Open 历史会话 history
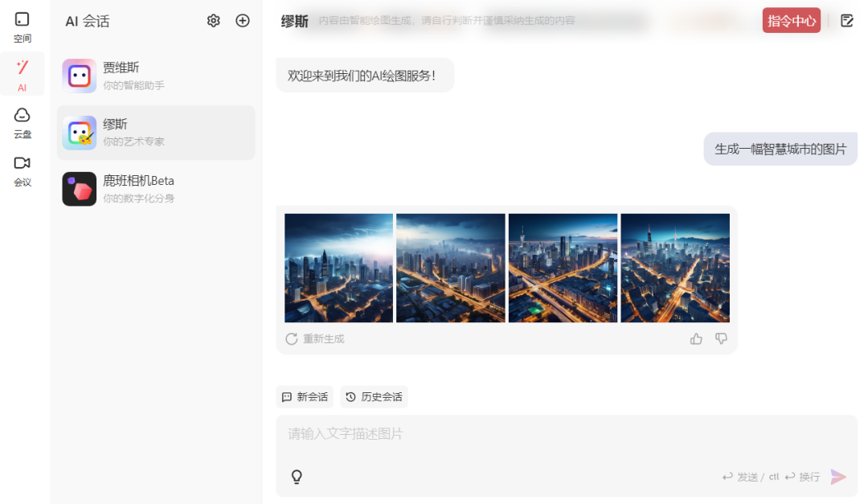Screen dimensions: 868x504 click(375, 396)
